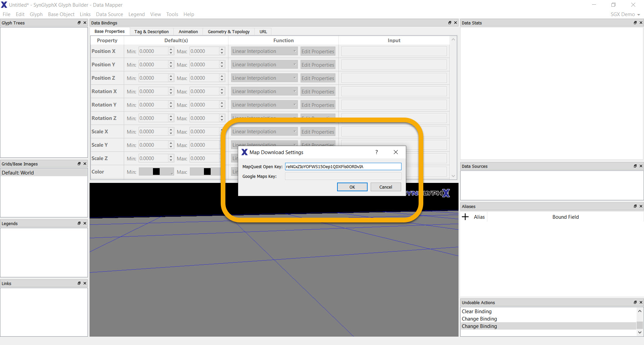Click the MapQuest Open Key field
This screenshot has height=345, width=644.
pos(343,166)
